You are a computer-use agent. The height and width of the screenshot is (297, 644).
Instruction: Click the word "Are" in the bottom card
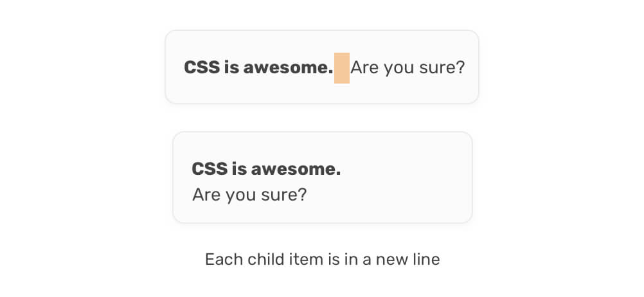click(206, 194)
